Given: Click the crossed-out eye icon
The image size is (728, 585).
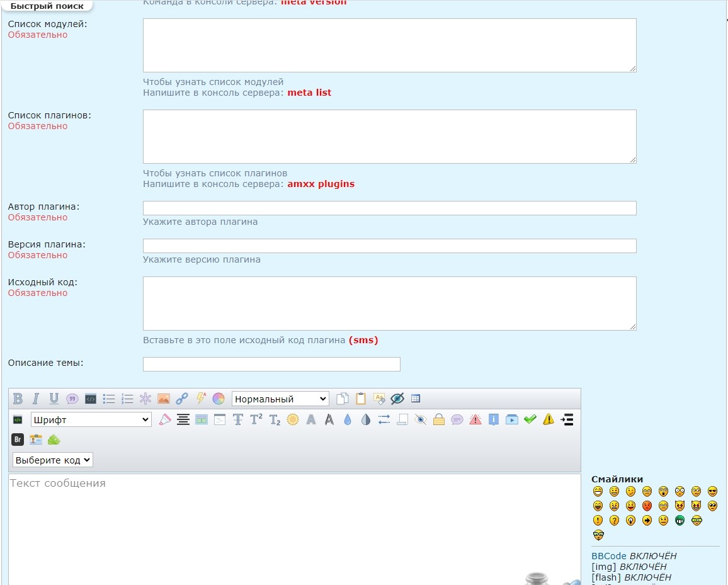Looking at the screenshot, I should point(397,399).
